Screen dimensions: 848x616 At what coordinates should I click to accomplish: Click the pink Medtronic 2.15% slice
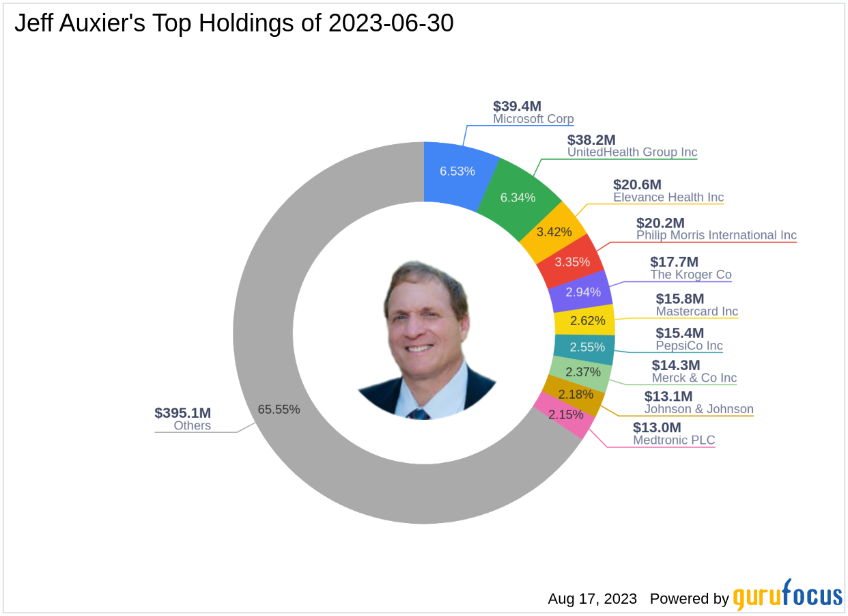click(564, 416)
